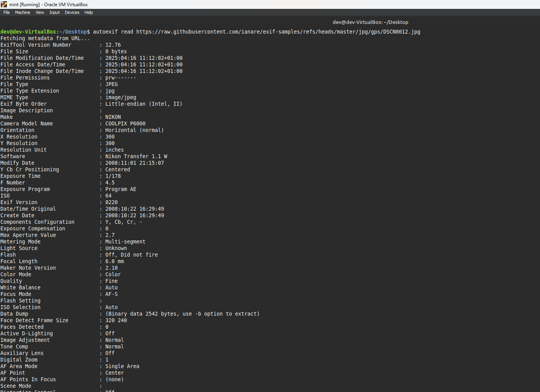The height and width of the screenshot is (392, 540).
Task: Click the MIME Type value 'image/jpeg'
Action: [x=121, y=97]
